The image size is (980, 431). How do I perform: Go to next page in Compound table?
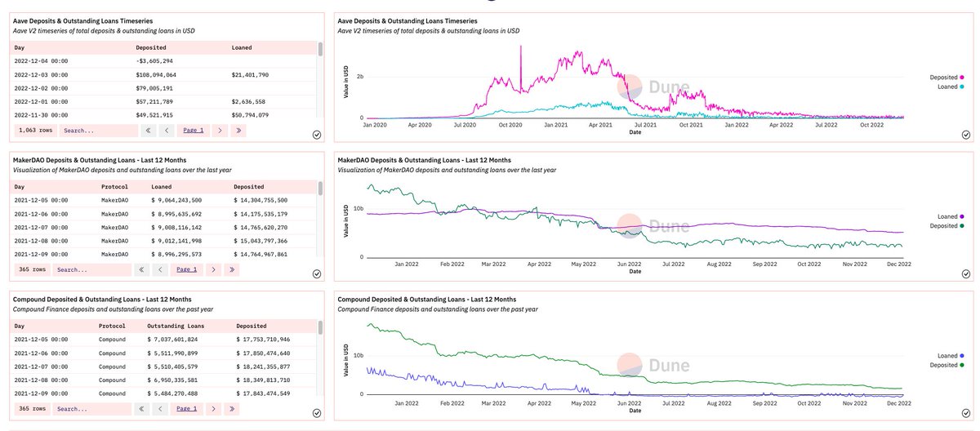213,408
